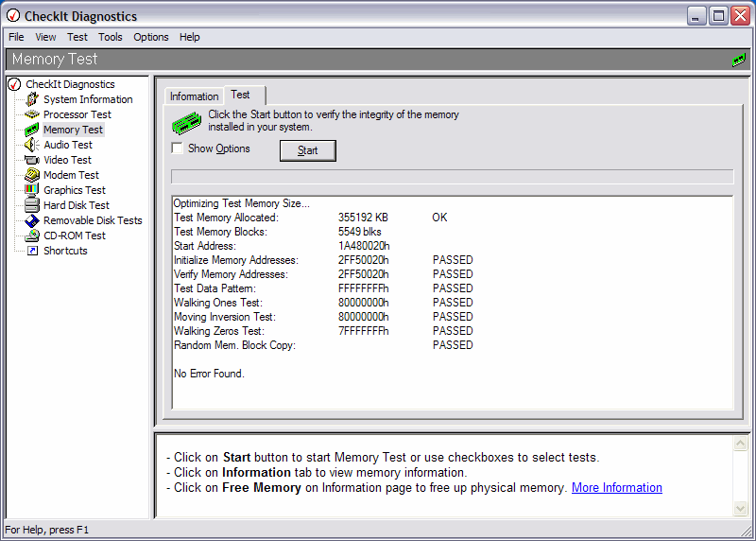Click the green memory icon in the header bar
This screenshot has height=541, width=756.
click(739, 60)
